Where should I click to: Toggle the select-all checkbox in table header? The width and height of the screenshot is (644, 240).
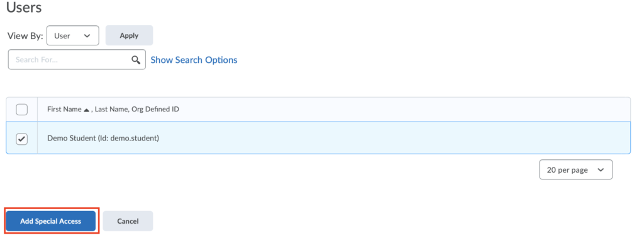click(x=22, y=110)
